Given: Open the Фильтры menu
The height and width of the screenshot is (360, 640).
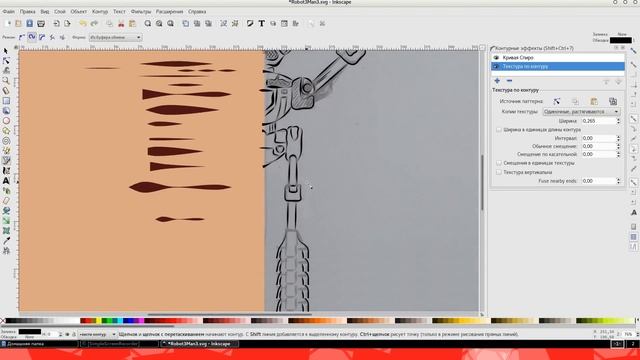Looking at the screenshot, I should point(141,12).
